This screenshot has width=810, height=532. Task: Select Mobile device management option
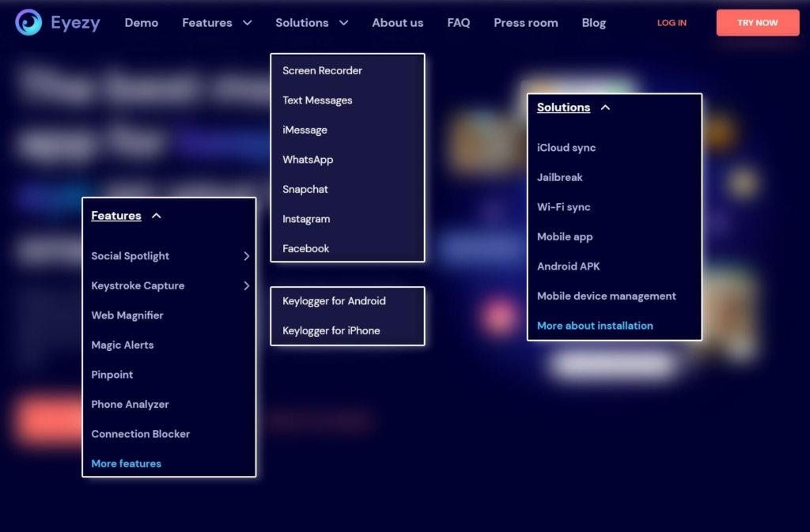(x=606, y=296)
